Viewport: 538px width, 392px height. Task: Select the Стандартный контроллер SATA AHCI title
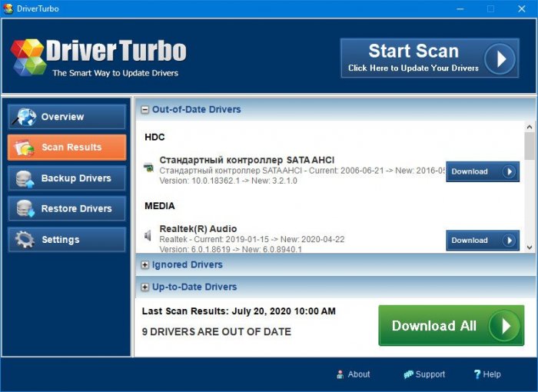247,161
